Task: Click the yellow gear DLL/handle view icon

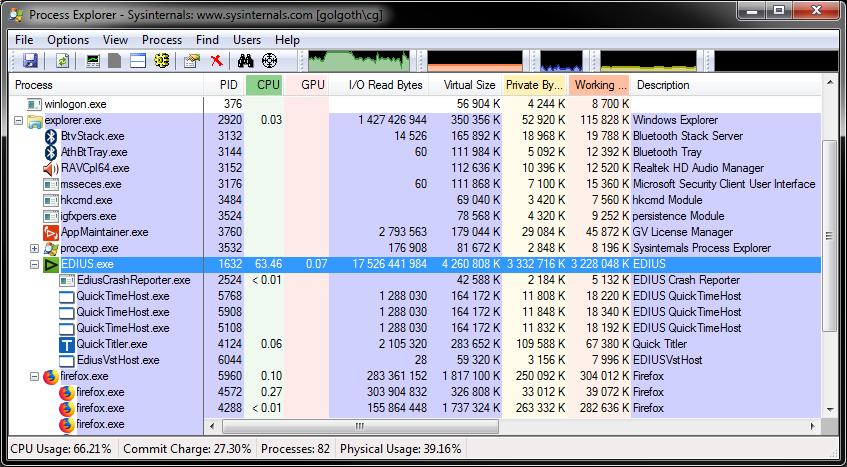Action: [x=162, y=60]
